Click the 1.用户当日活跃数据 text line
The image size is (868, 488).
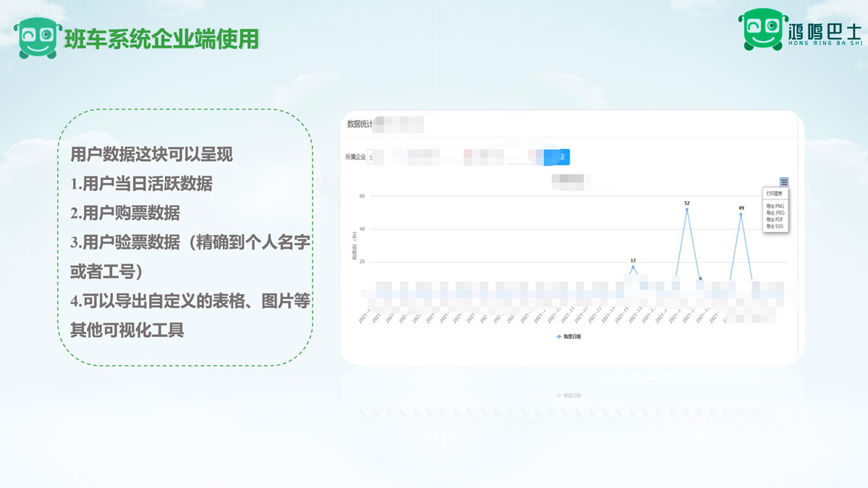pos(141,184)
